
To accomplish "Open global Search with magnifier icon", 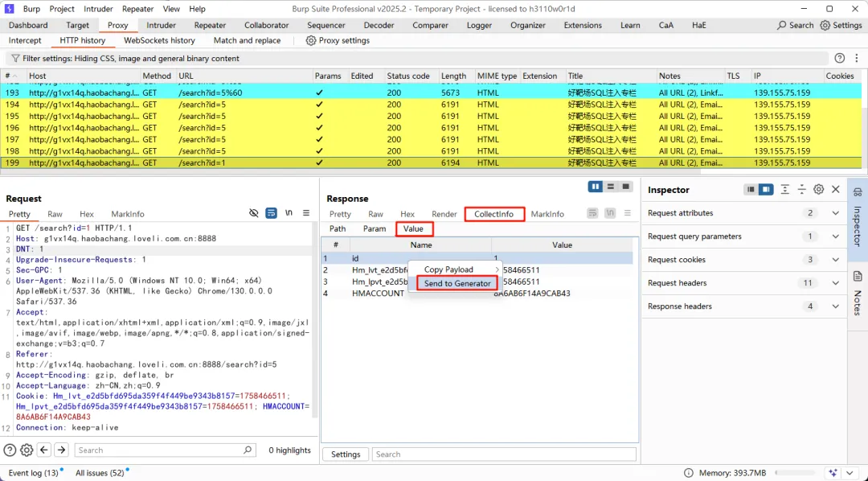I will pyautogui.click(x=796, y=26).
